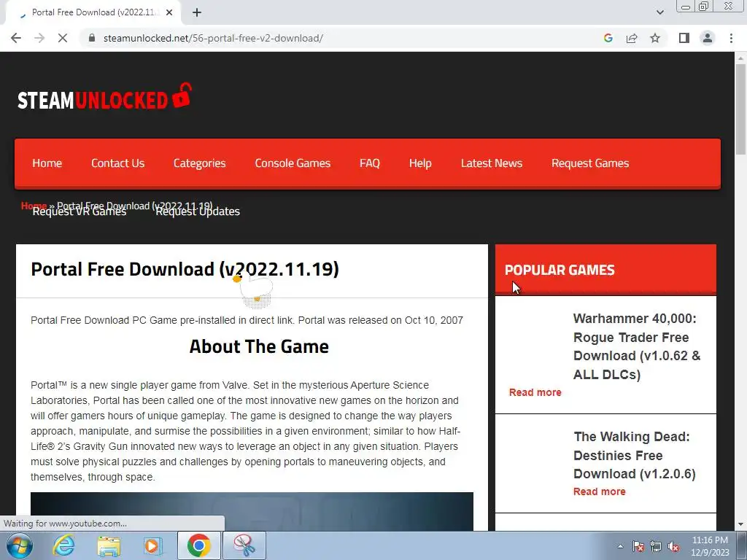Click Read more under The Walking Dead
The width and height of the screenshot is (747, 560).
[x=600, y=491]
